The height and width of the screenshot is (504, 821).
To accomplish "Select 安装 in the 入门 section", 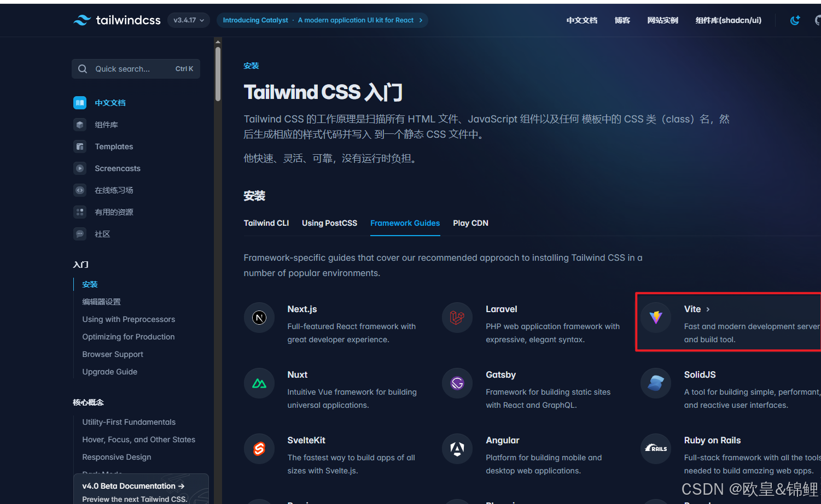I will (90, 284).
